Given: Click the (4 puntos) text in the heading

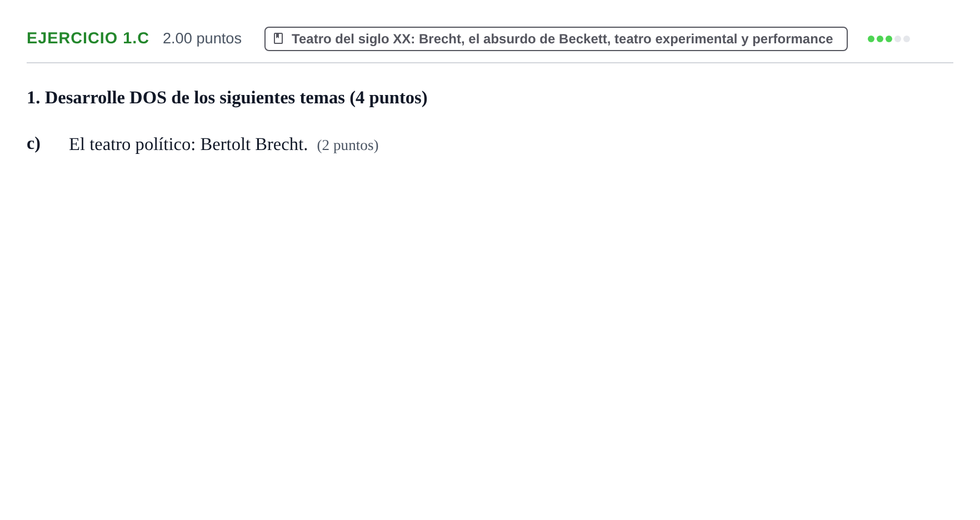Looking at the screenshot, I should [388, 98].
